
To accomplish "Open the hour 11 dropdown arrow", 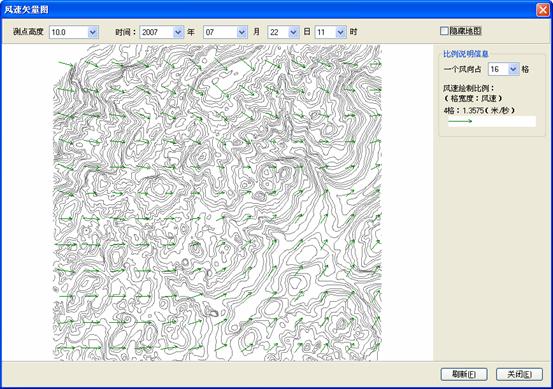I will pyautogui.click(x=340, y=32).
